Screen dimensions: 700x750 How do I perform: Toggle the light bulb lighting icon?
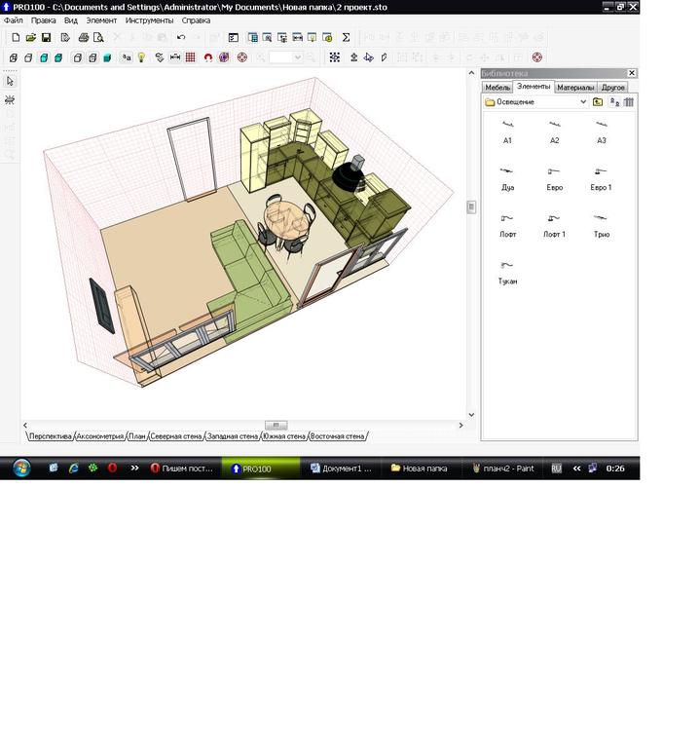click(141, 57)
